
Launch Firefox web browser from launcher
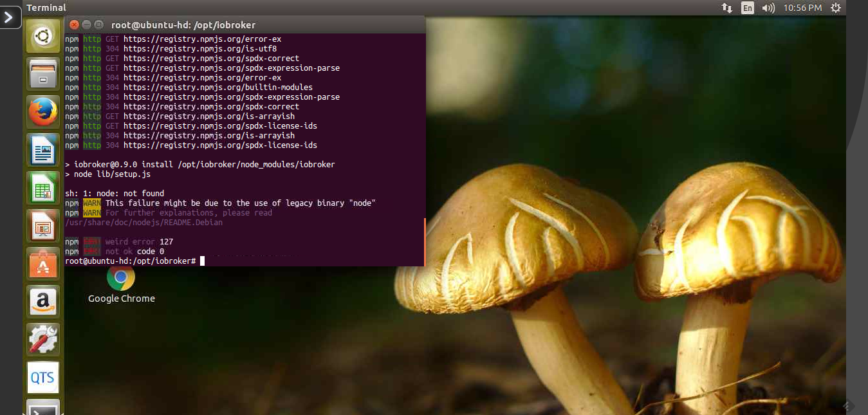pyautogui.click(x=43, y=112)
